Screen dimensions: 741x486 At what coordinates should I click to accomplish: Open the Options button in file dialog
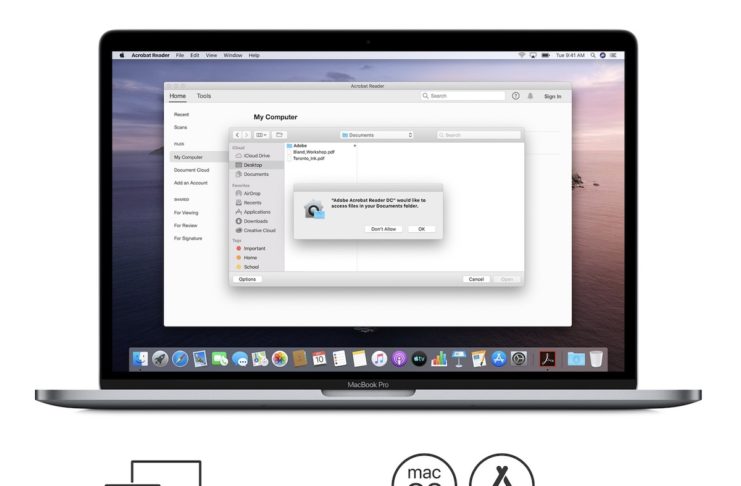247,279
